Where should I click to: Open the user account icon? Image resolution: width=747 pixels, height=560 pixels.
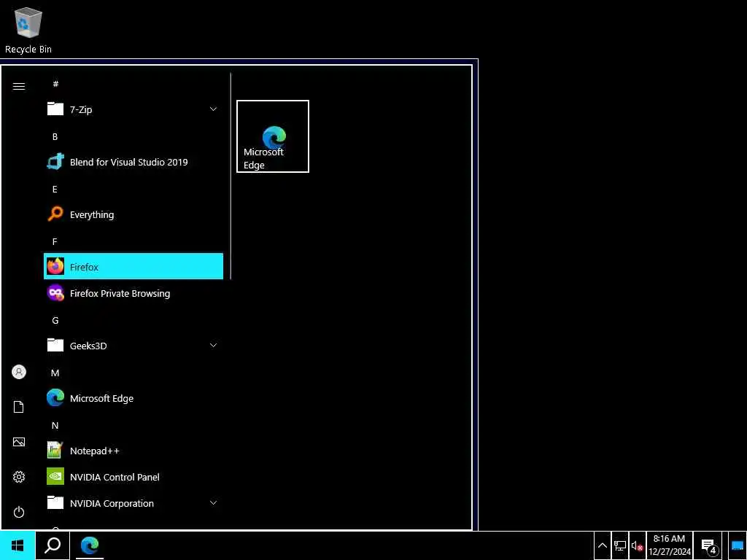click(18, 372)
